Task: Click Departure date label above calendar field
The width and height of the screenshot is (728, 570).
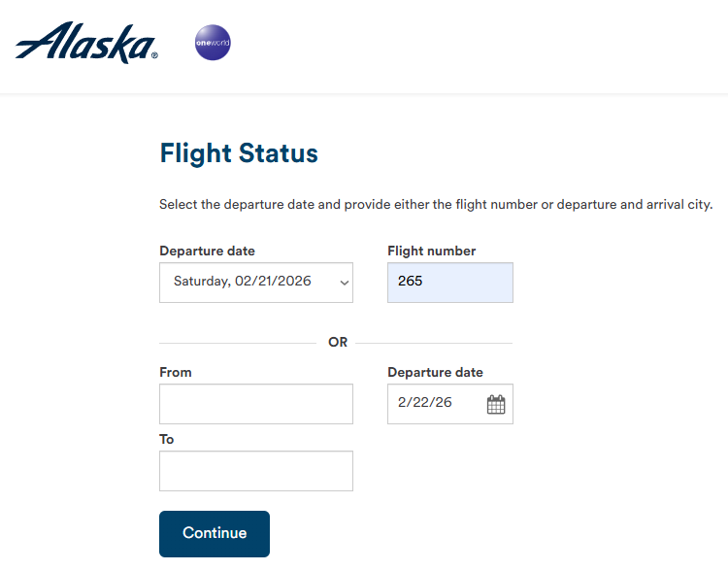Action: [x=435, y=372]
